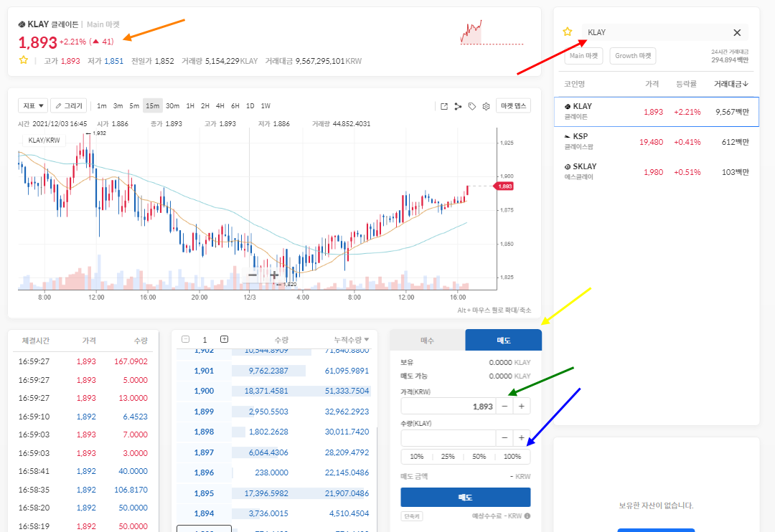Select 15m chart interval

pyautogui.click(x=153, y=105)
